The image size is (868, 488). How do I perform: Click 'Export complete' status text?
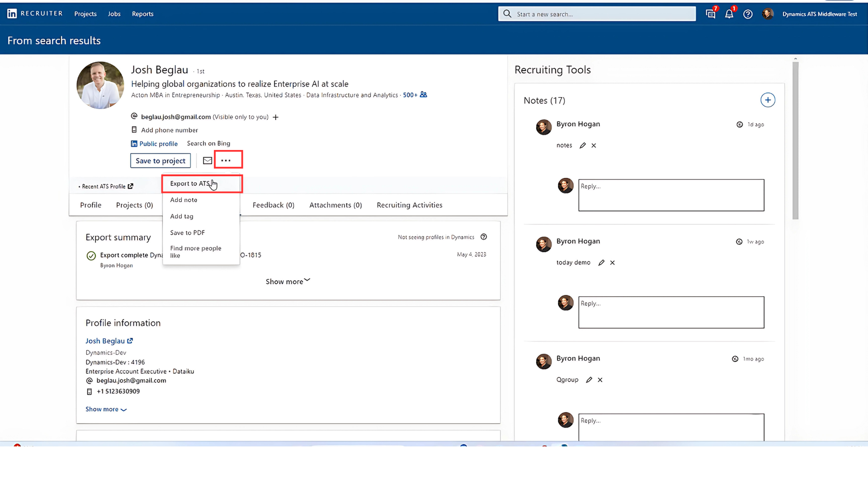pos(124,255)
